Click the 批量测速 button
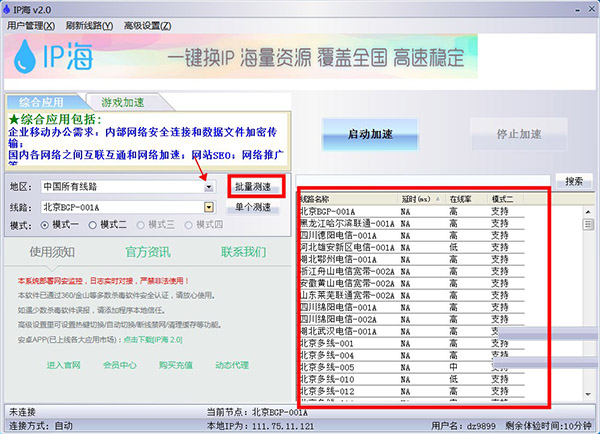The height and width of the screenshot is (434, 600). pos(253,186)
